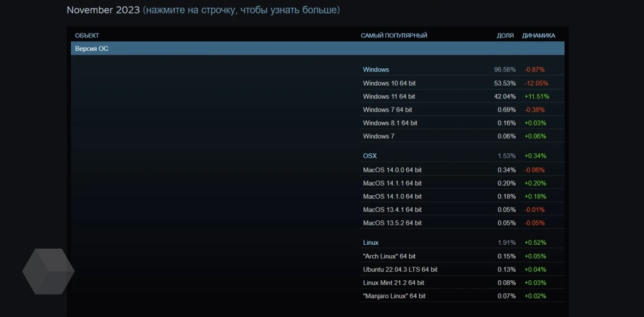
Task: Expand the OSX group heading
Action: pyautogui.click(x=370, y=156)
